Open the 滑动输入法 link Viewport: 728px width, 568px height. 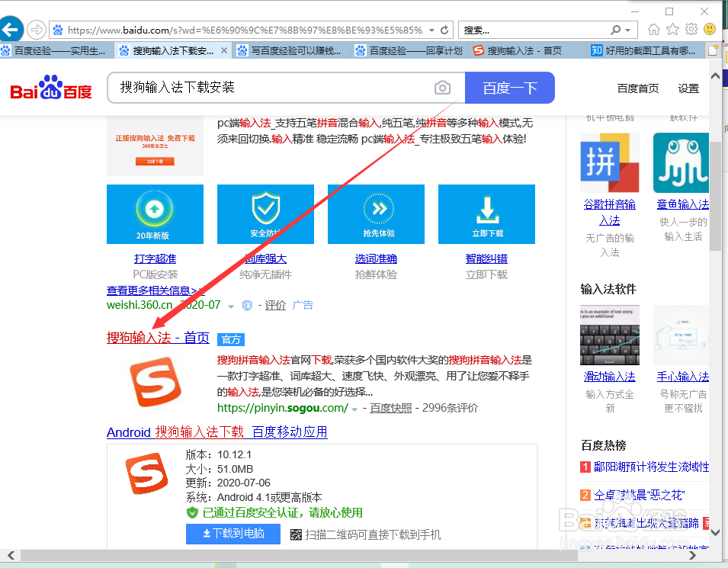point(610,377)
